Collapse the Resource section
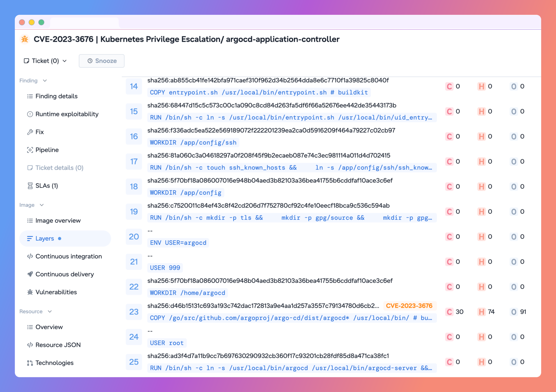 50,311
